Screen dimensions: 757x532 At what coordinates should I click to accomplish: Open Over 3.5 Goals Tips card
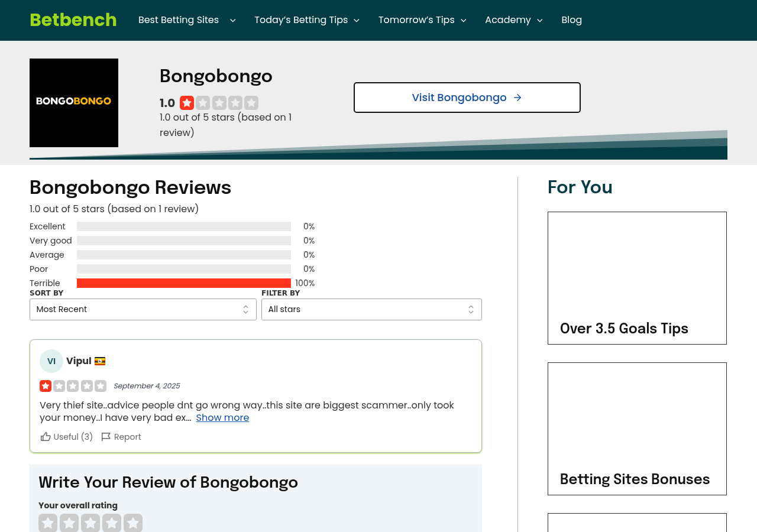pos(637,278)
